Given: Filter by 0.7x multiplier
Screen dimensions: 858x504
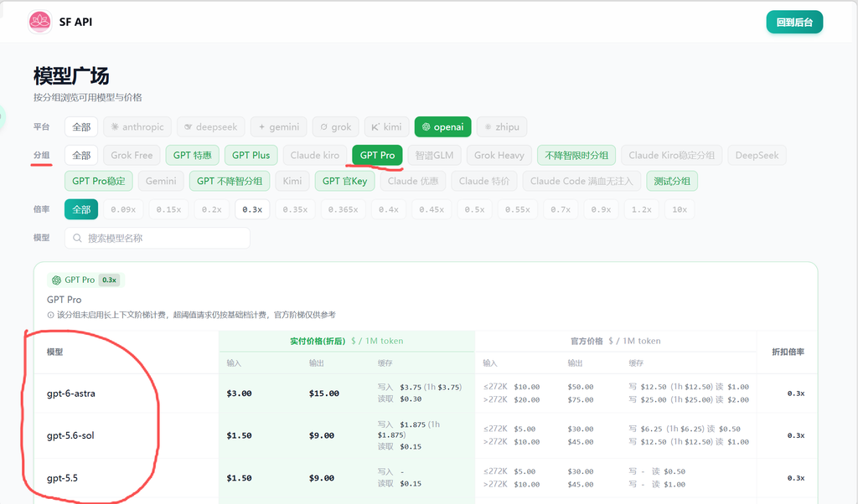Looking at the screenshot, I should pyautogui.click(x=561, y=209).
